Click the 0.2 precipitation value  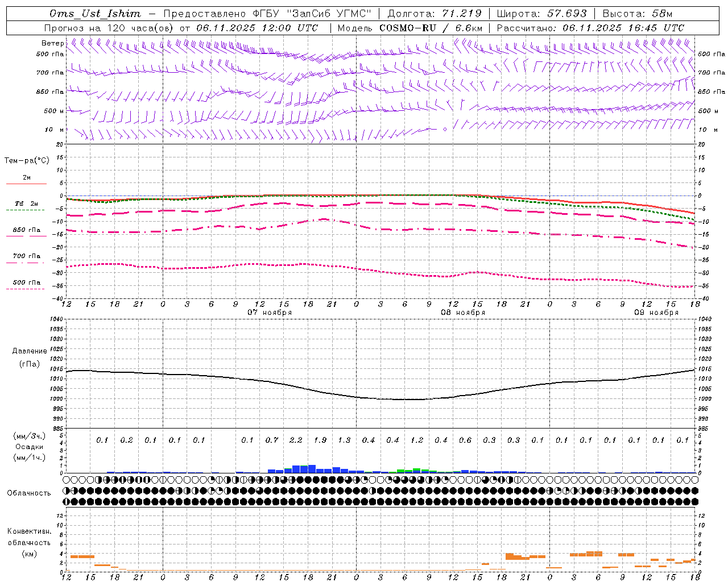(126, 440)
